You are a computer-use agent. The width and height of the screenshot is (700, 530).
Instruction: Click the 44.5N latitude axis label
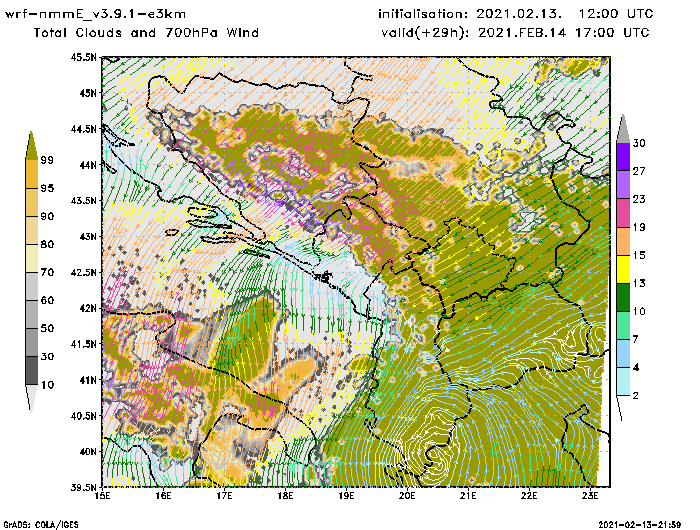point(83,129)
